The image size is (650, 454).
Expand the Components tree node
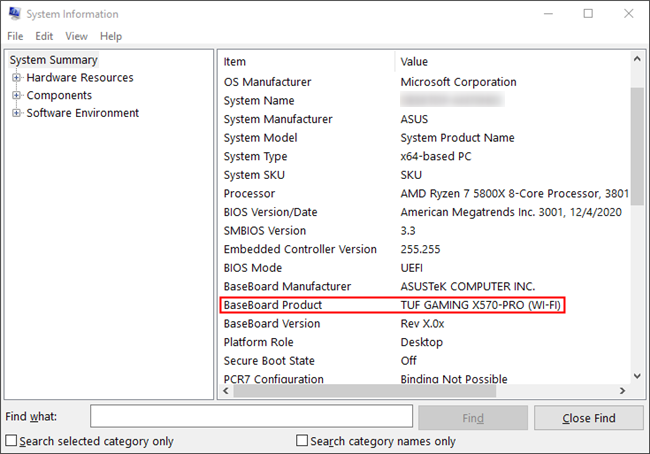point(17,96)
